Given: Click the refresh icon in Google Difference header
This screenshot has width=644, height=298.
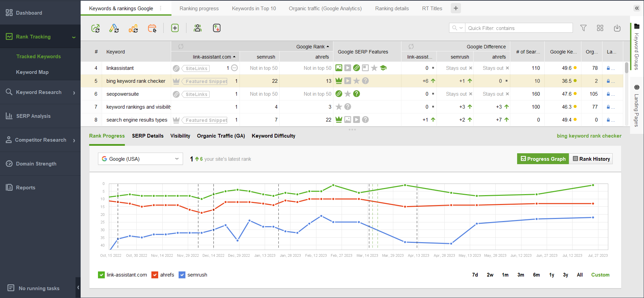Looking at the screenshot, I should 411,46.
